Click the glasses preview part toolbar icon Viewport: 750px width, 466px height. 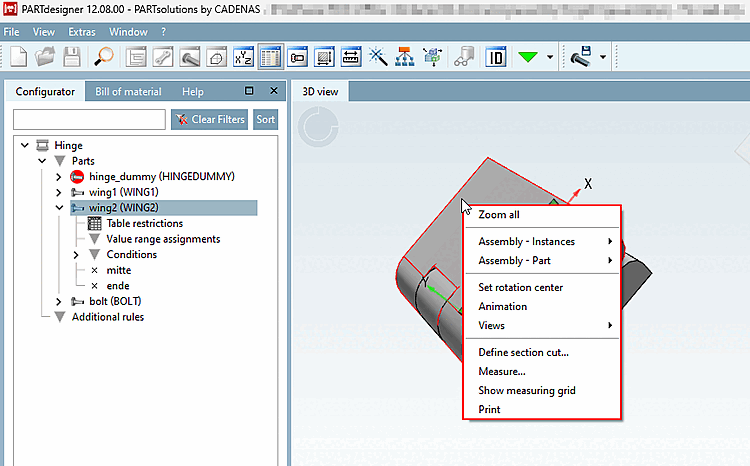(x=464, y=57)
